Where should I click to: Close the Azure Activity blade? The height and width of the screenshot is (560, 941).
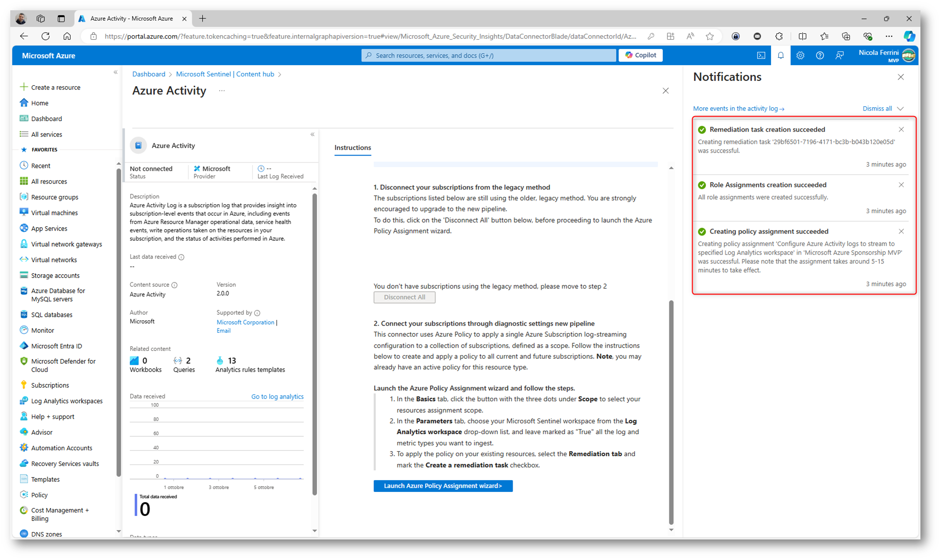coord(665,91)
